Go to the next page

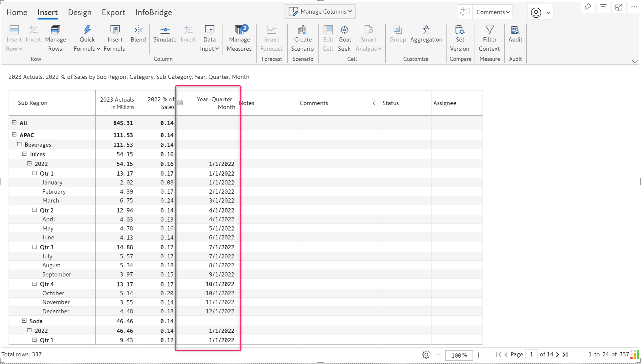tap(558, 355)
